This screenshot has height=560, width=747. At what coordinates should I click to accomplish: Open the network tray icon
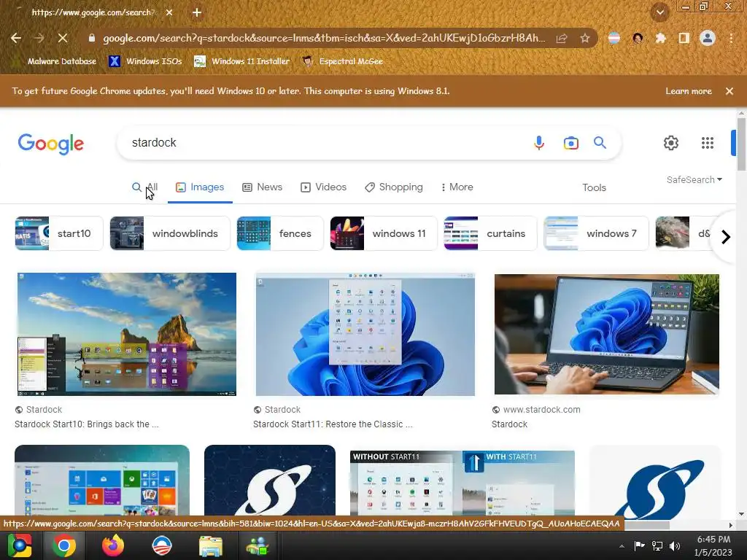tap(657, 545)
